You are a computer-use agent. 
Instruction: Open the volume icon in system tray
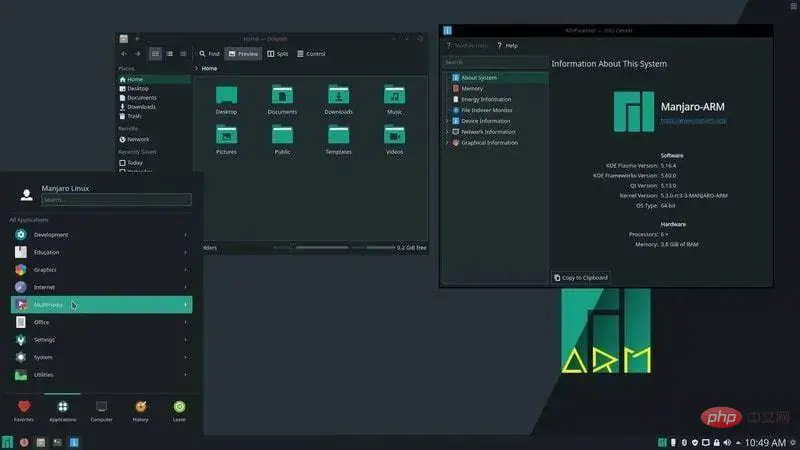[x=727, y=442]
